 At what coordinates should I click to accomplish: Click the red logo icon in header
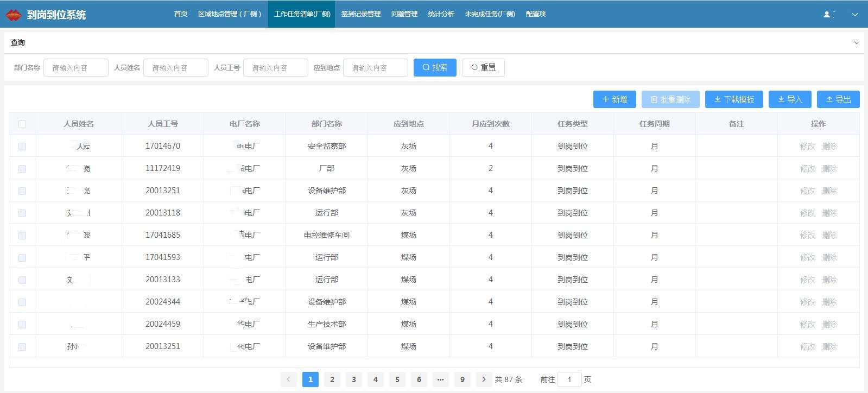tap(13, 15)
